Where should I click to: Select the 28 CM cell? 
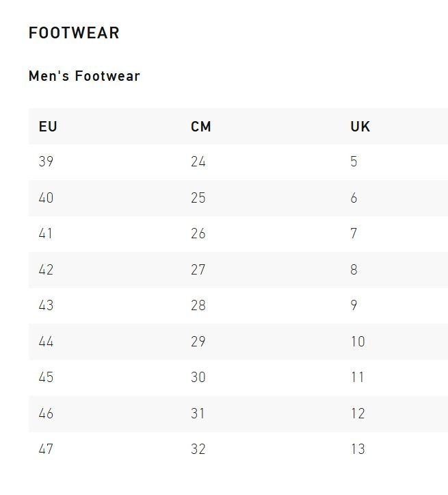(x=198, y=305)
